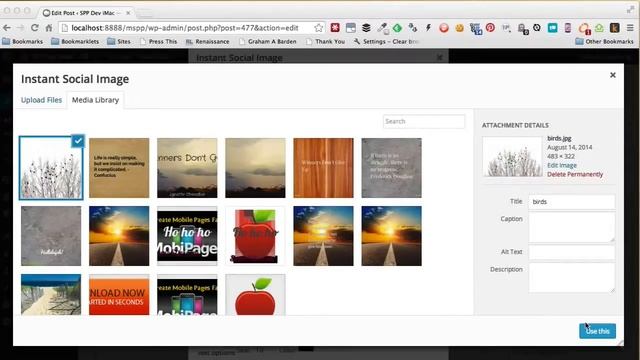This screenshot has height=360, width=640.
Task: Open the Buffer stacked-layers extension
Action: point(366,28)
